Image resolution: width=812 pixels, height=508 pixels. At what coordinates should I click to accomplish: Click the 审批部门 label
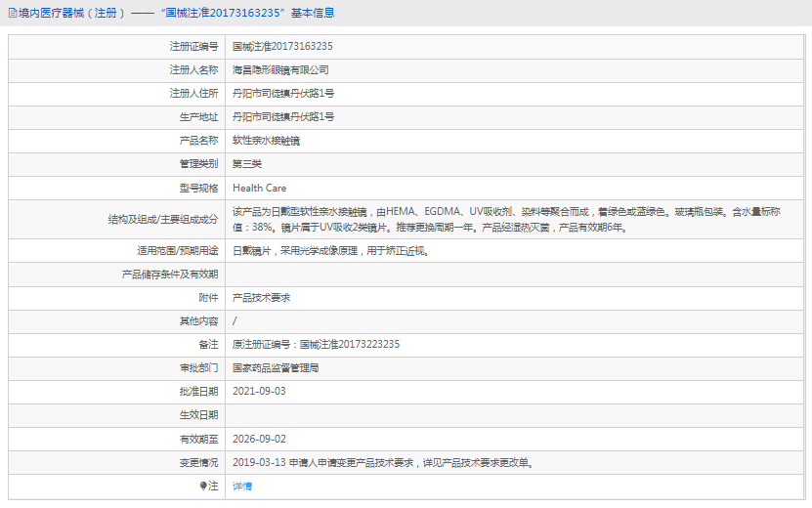pyautogui.click(x=199, y=368)
